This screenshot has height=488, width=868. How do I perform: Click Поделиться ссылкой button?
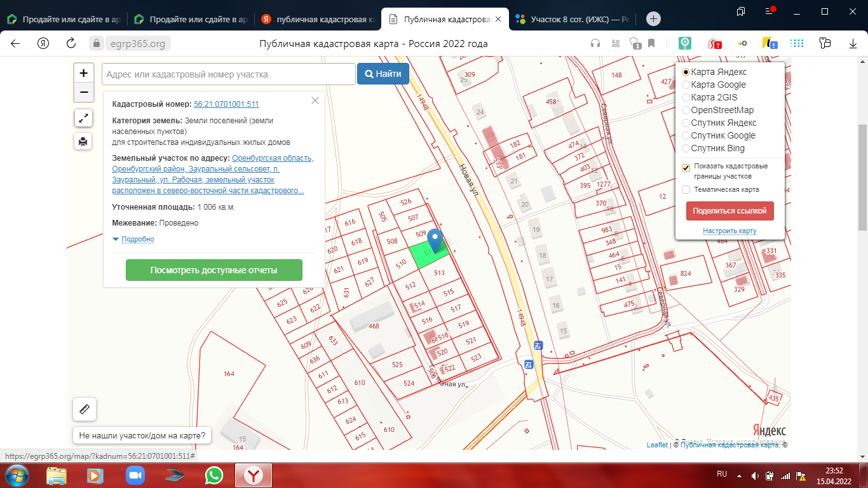tap(730, 211)
